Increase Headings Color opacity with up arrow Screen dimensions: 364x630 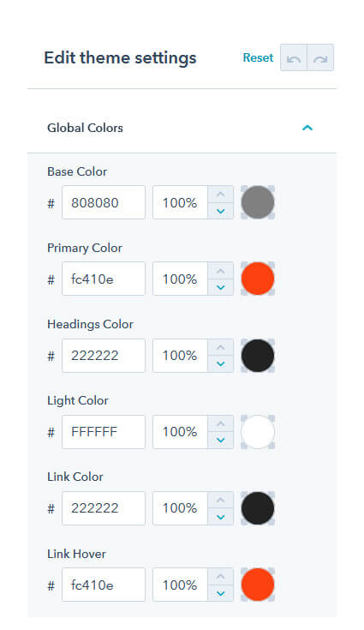click(220, 347)
